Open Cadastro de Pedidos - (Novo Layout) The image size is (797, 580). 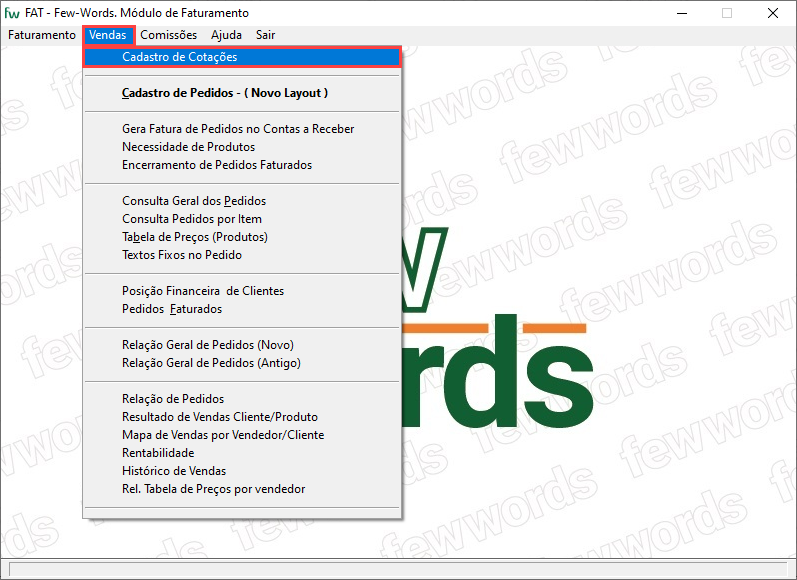242,93
